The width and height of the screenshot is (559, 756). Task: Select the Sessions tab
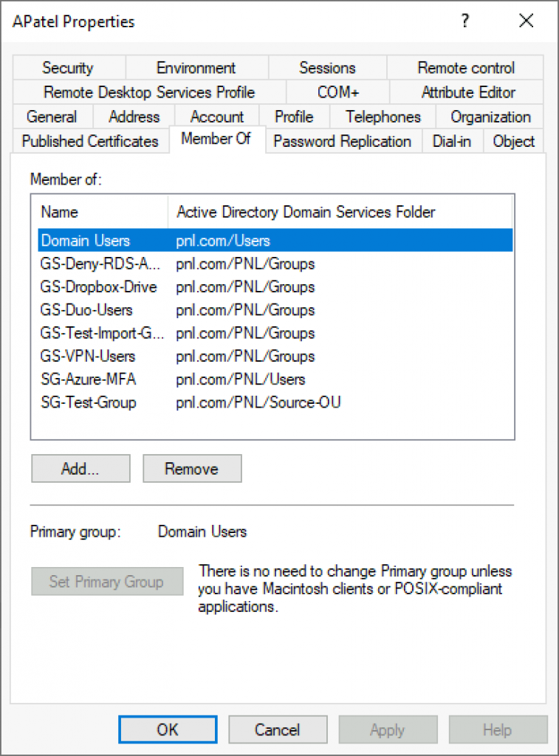(327, 68)
